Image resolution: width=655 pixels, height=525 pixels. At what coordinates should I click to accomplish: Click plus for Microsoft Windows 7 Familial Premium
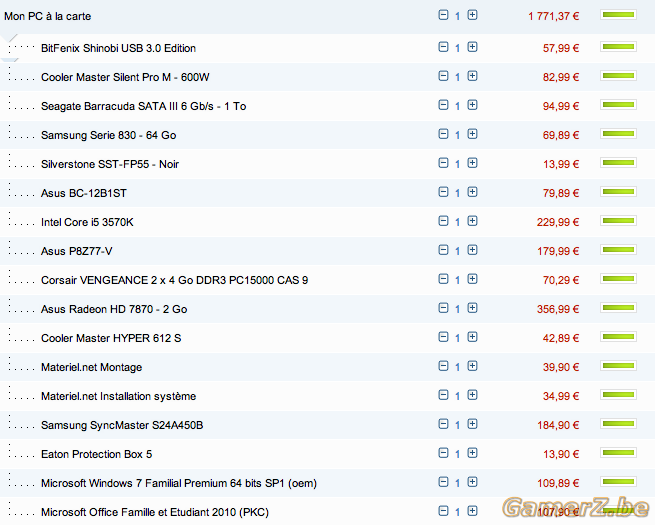pos(472,482)
